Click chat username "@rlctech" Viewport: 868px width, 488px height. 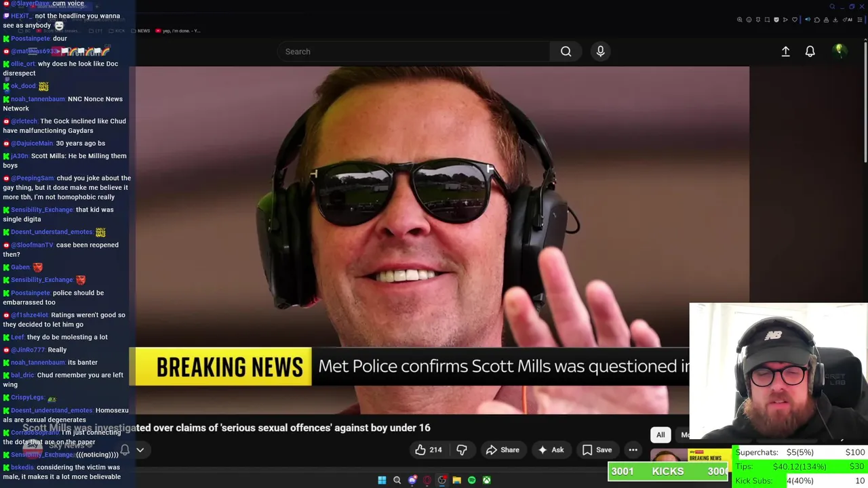pyautogui.click(x=24, y=121)
